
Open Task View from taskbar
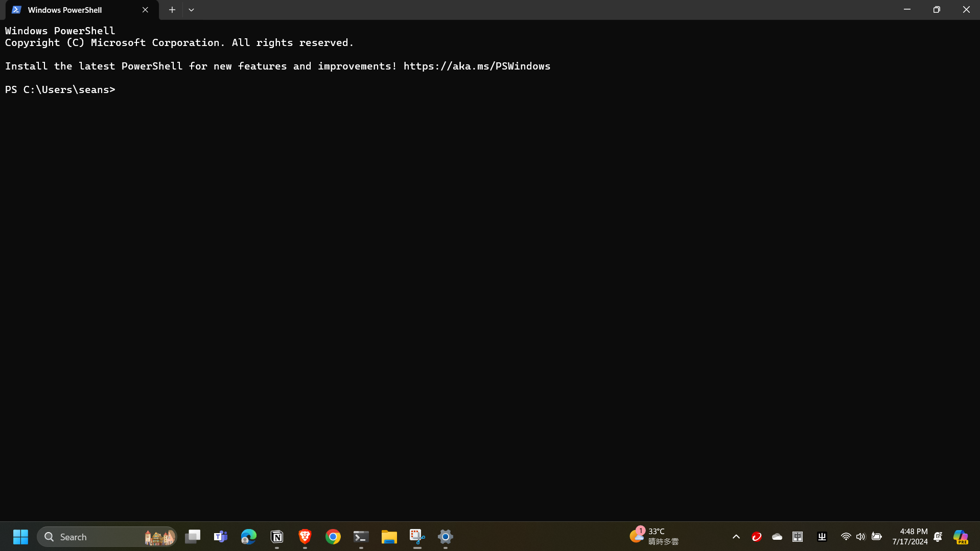pyautogui.click(x=193, y=537)
